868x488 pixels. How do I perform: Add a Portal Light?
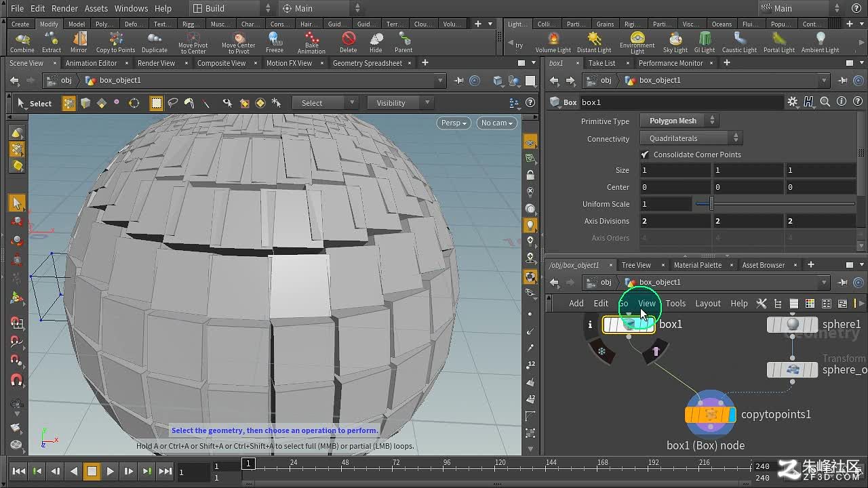(779, 42)
